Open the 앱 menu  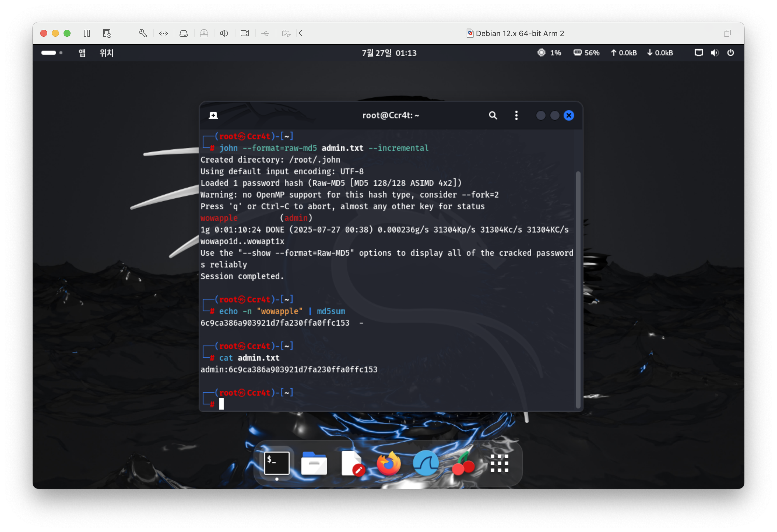(x=82, y=53)
